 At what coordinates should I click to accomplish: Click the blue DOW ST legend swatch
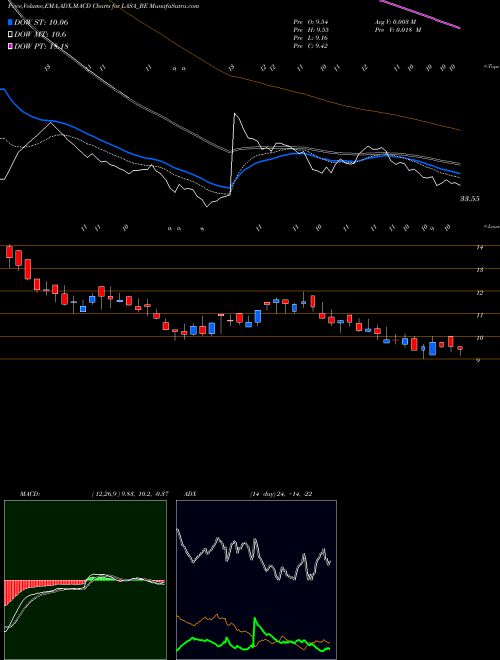point(11,22)
